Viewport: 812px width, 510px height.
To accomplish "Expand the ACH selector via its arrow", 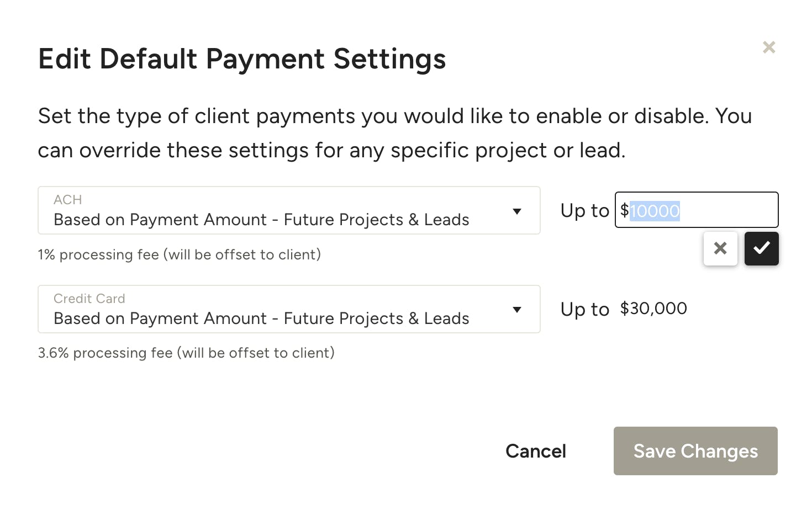I will pos(517,211).
